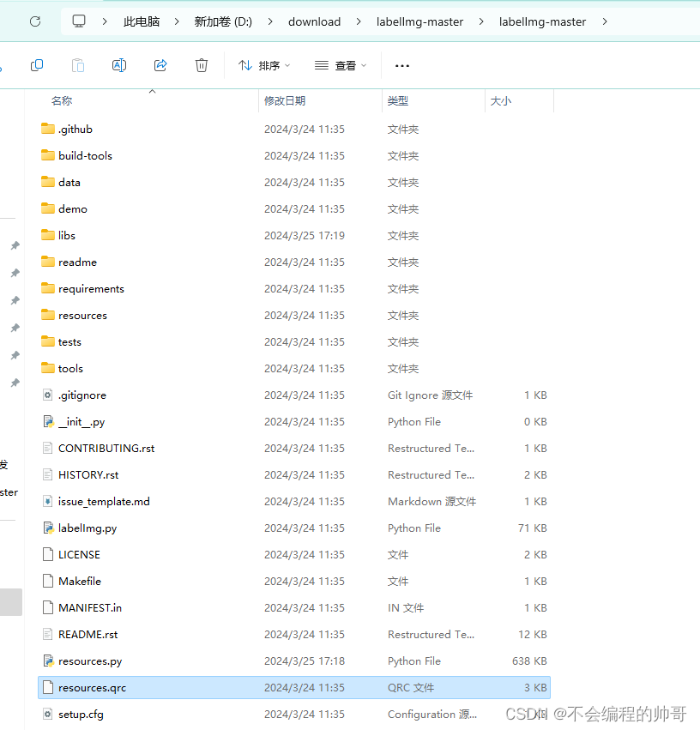Click the Delete (trash) icon in the toolbar
Screen dimensions: 700x730
point(201,65)
